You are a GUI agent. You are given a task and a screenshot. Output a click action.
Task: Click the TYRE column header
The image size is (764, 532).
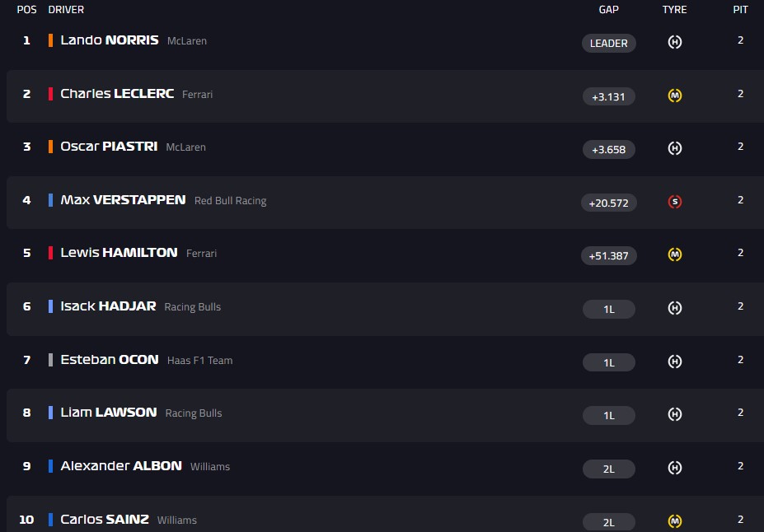[674, 10]
